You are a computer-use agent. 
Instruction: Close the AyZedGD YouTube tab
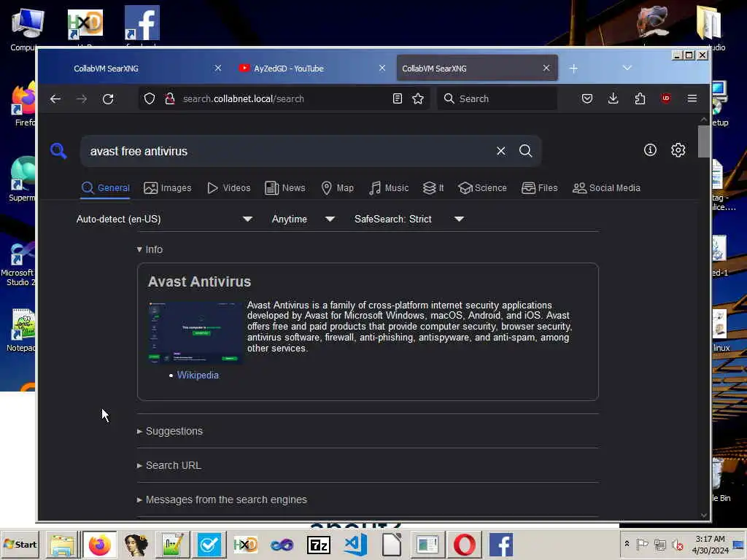[382, 68]
